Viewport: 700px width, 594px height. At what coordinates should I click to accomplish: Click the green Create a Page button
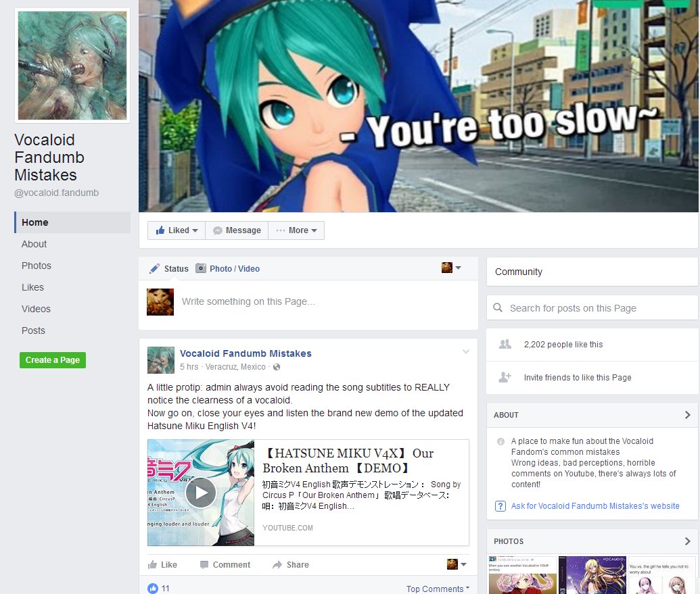(53, 360)
